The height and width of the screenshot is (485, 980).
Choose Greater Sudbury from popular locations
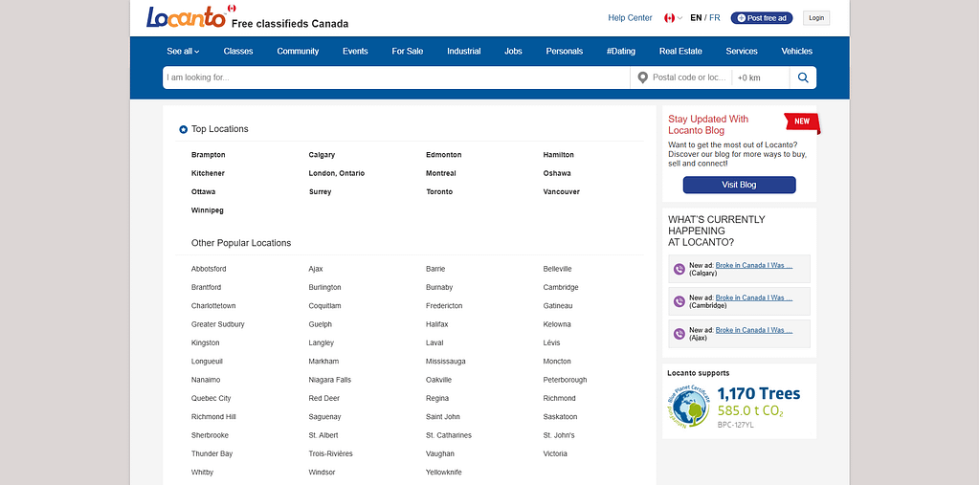218,324
